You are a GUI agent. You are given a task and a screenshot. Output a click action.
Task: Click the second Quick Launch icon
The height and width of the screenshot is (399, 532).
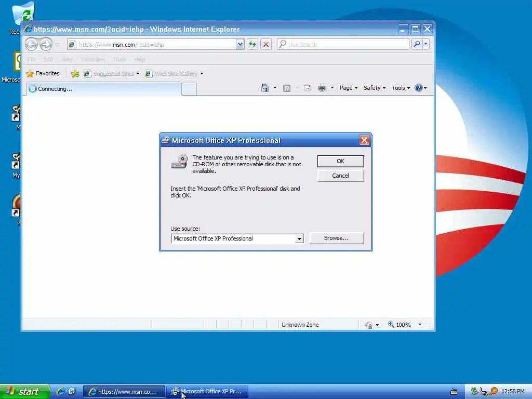click(x=72, y=391)
